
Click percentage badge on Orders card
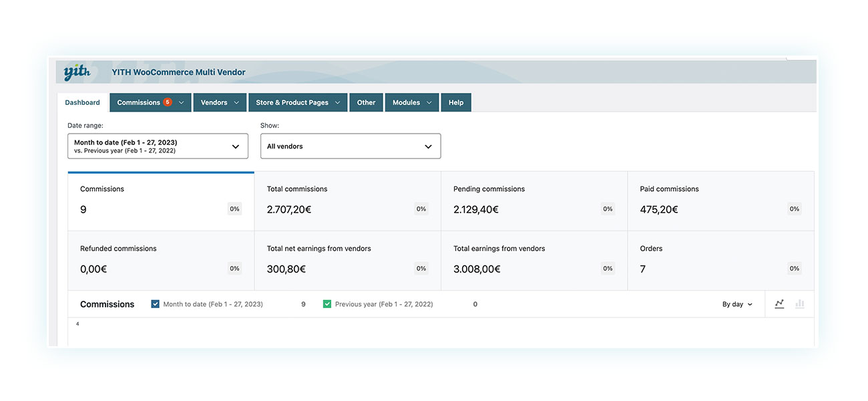pyautogui.click(x=794, y=269)
